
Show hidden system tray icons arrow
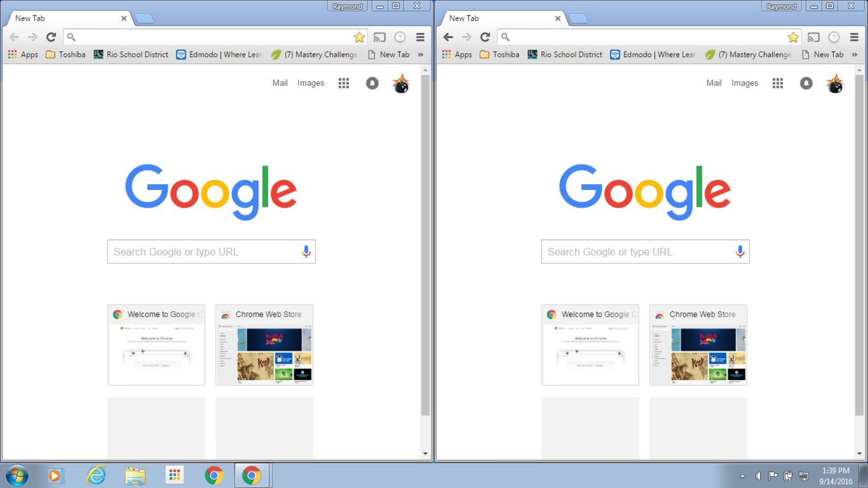[x=742, y=476]
